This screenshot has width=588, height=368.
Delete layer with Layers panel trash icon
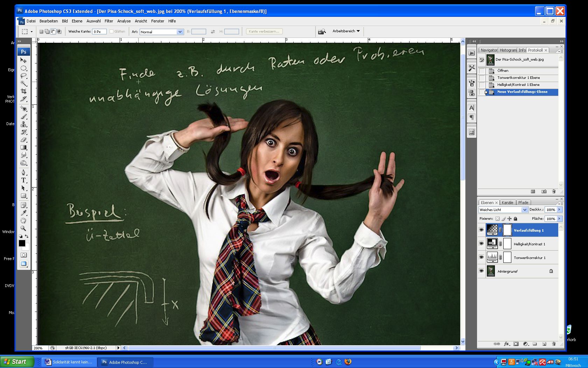coord(554,344)
